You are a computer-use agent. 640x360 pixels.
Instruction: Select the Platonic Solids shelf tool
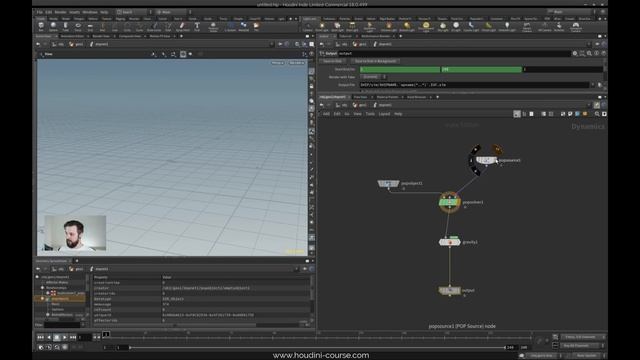point(213,27)
